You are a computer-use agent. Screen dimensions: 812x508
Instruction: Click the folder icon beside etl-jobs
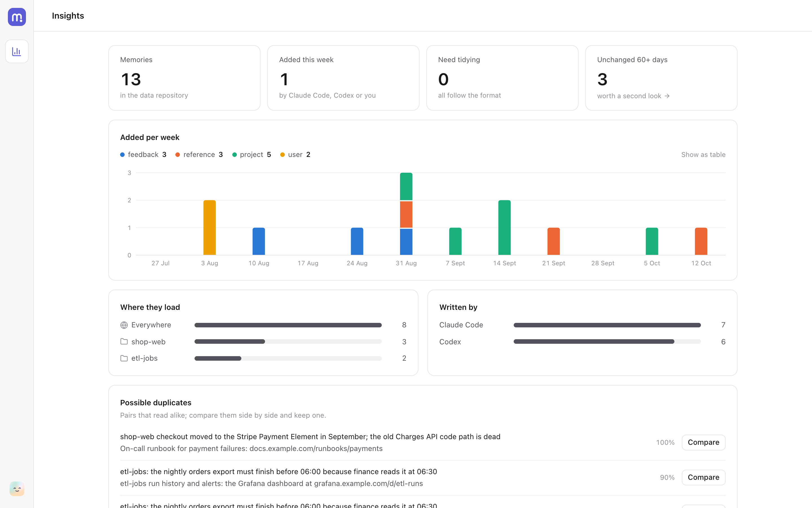coord(124,358)
